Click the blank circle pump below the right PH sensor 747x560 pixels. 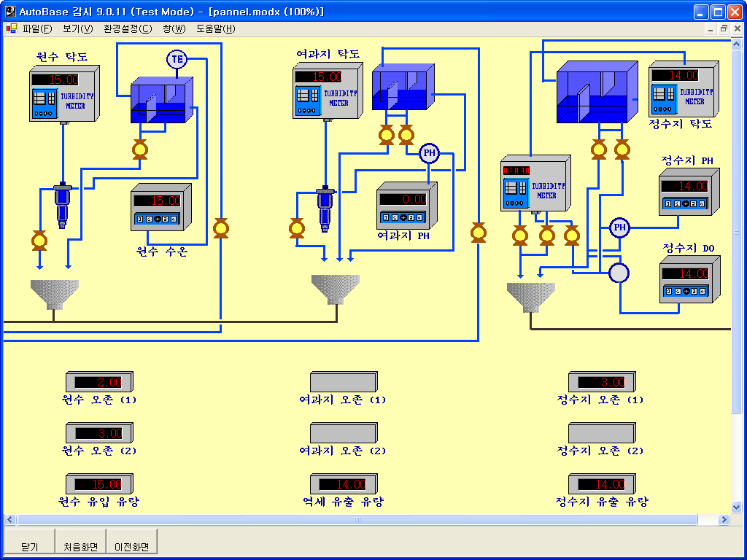coord(619,273)
